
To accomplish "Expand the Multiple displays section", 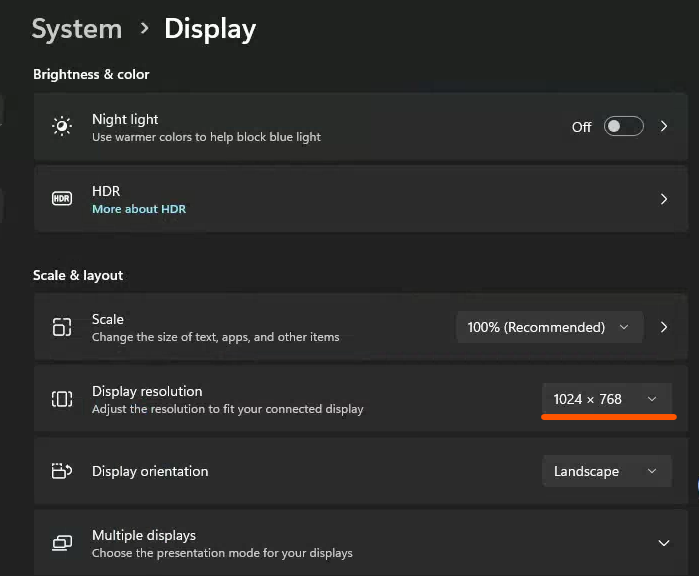I will [664, 543].
